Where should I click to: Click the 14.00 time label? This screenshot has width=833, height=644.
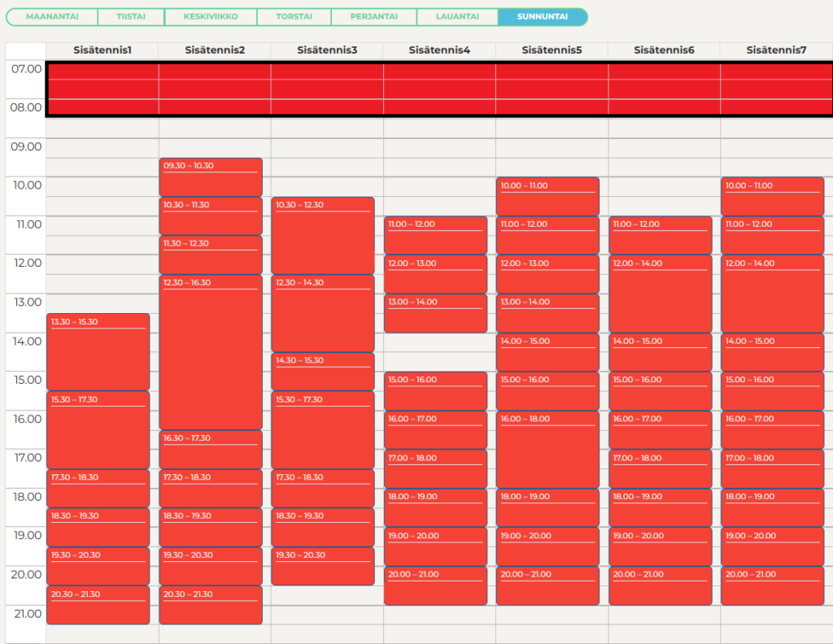click(27, 342)
